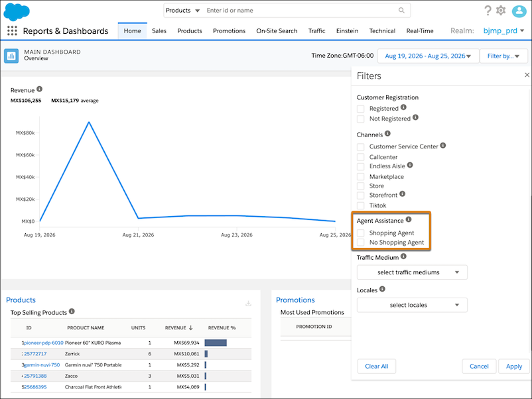The width and height of the screenshot is (532, 399).
Task: Click the Salesforce cloud logo
Action: pyautogui.click(x=17, y=12)
